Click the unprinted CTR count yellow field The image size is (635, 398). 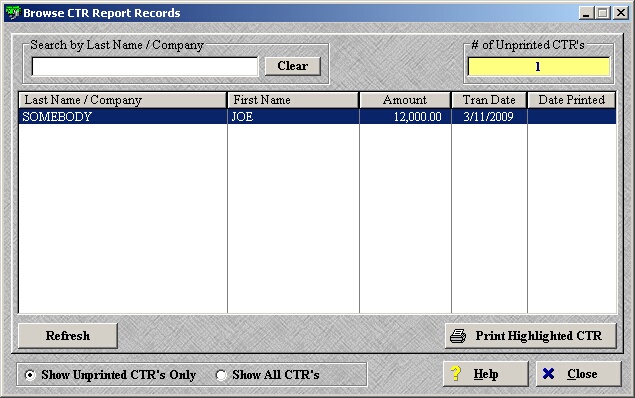538,66
